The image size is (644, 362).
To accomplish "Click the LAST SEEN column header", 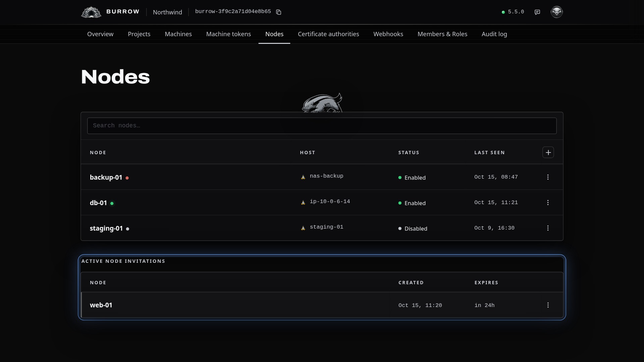I will click(x=489, y=153).
